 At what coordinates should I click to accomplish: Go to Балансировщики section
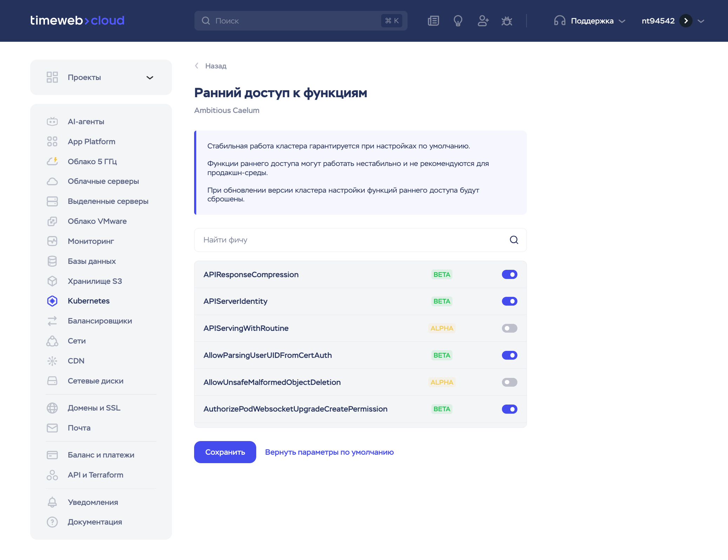100,321
